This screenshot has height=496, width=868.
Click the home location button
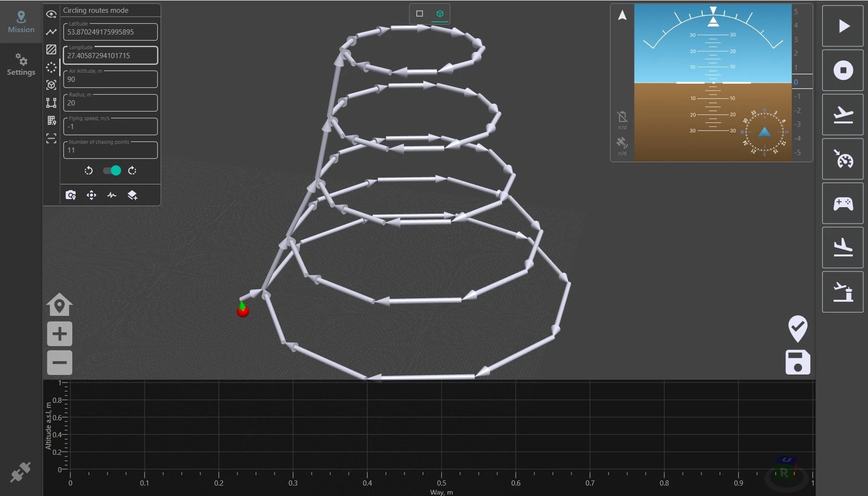coord(60,305)
